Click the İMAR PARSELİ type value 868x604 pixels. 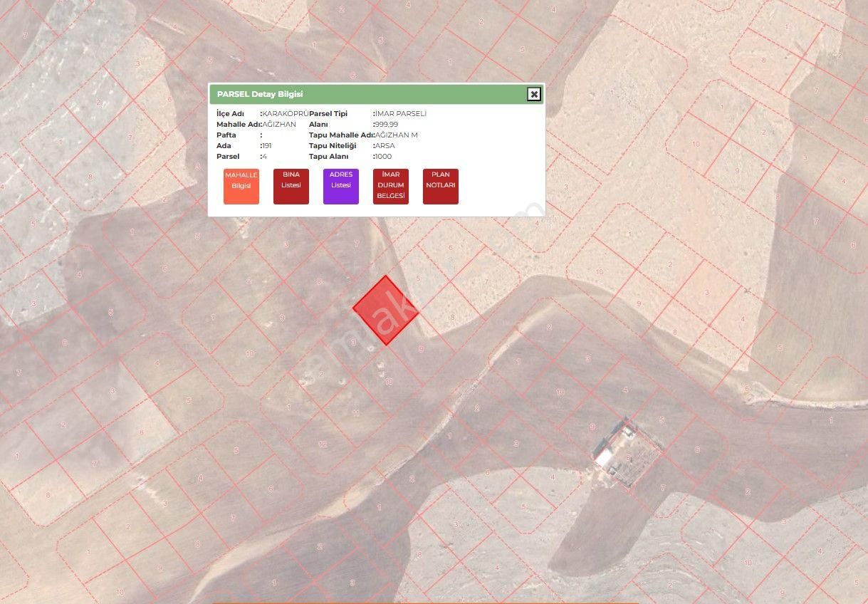coord(401,114)
